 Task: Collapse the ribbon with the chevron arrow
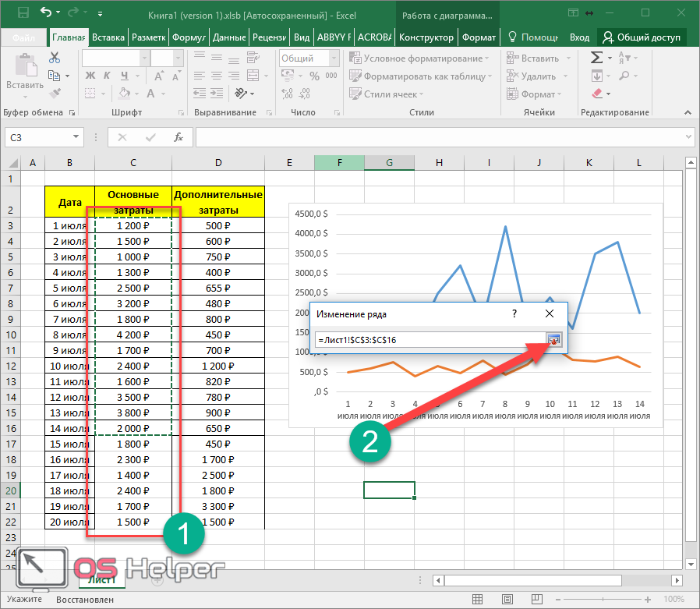point(688,112)
